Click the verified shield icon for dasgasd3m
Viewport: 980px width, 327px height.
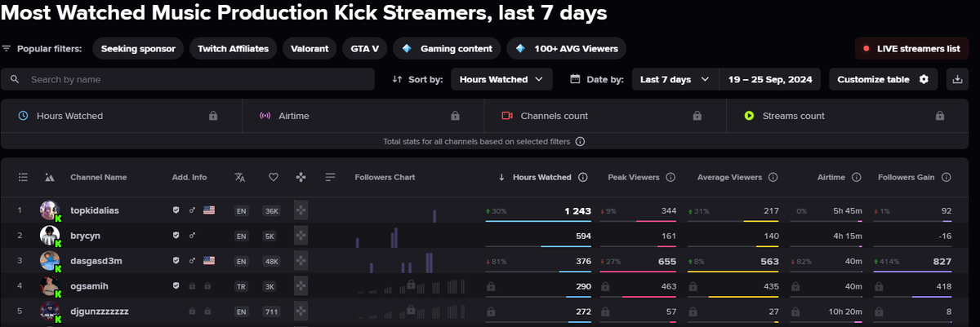coord(176,261)
